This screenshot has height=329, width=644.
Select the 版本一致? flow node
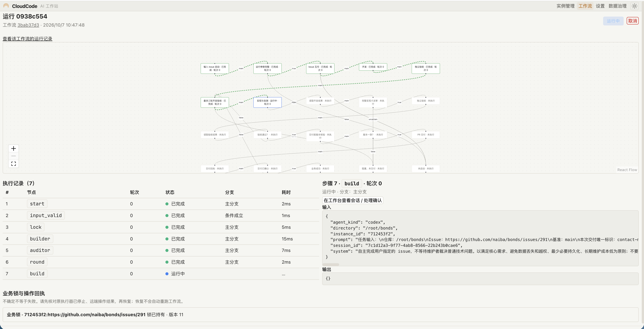373,135
